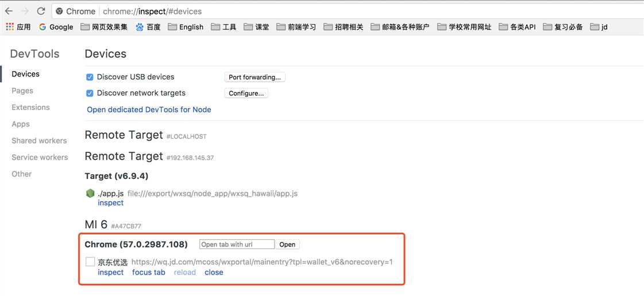
Task: Click reload for the 京东优选 tab
Action: [x=185, y=272]
